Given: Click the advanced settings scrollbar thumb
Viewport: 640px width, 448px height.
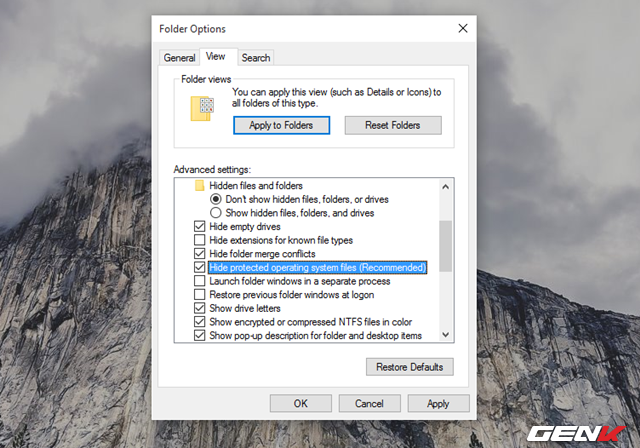Looking at the screenshot, I should click(x=446, y=246).
